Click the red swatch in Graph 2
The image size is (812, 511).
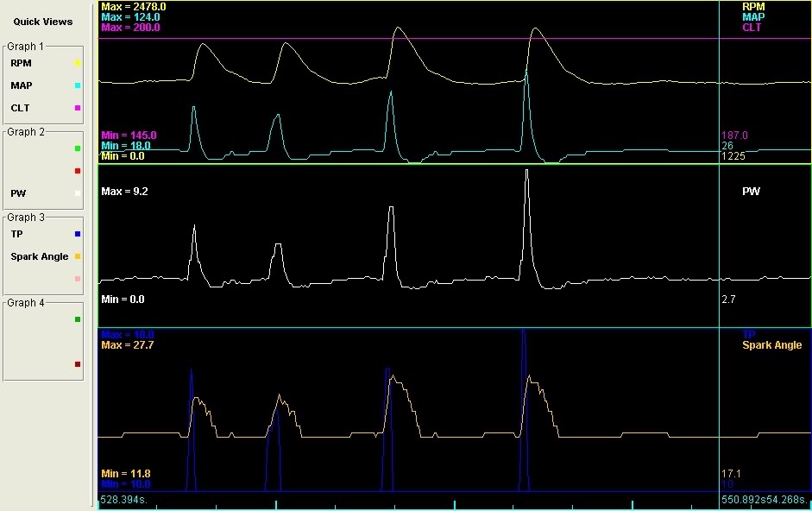78,171
